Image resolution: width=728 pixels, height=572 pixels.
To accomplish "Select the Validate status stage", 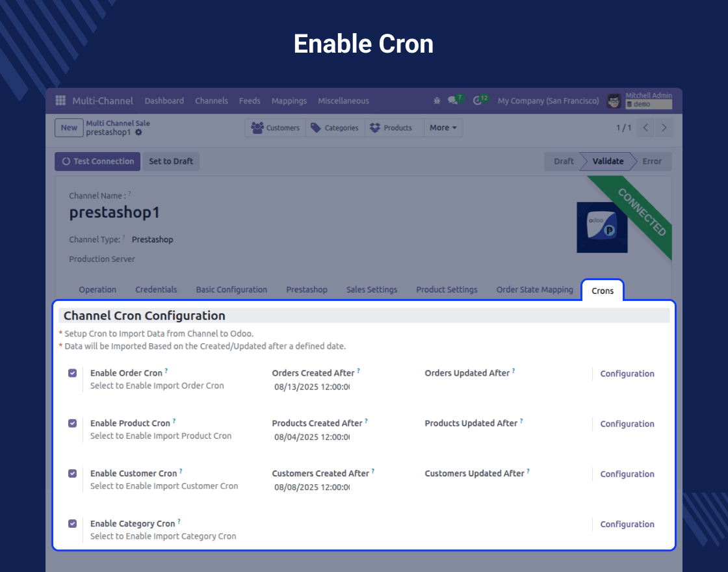I will (x=608, y=161).
